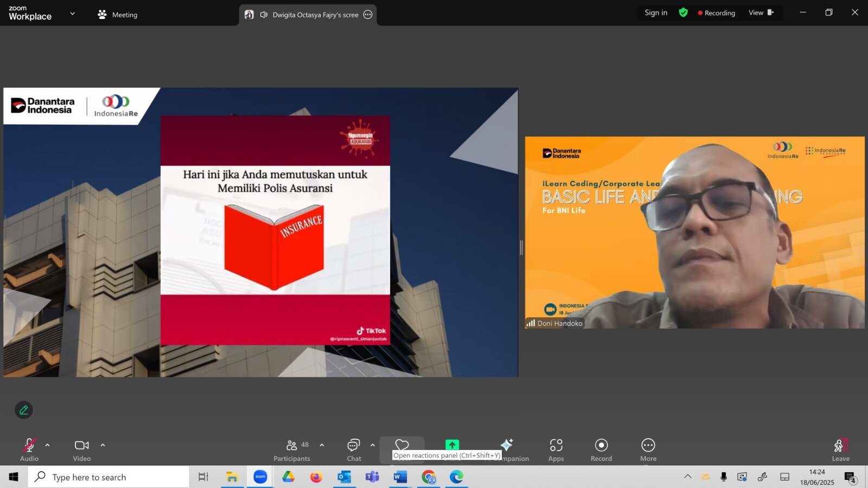Viewport: 868px width, 488px height.
Task: Leave the meeting
Action: tap(841, 450)
